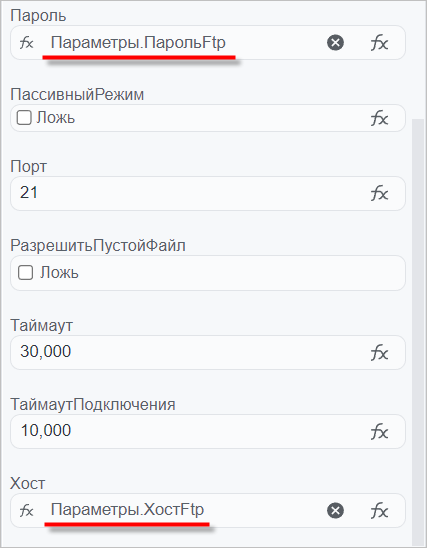Image resolution: width=427 pixels, height=548 pixels.
Task: Click the ТаймаутПодключения field showing 10,000
Action: 189,432
